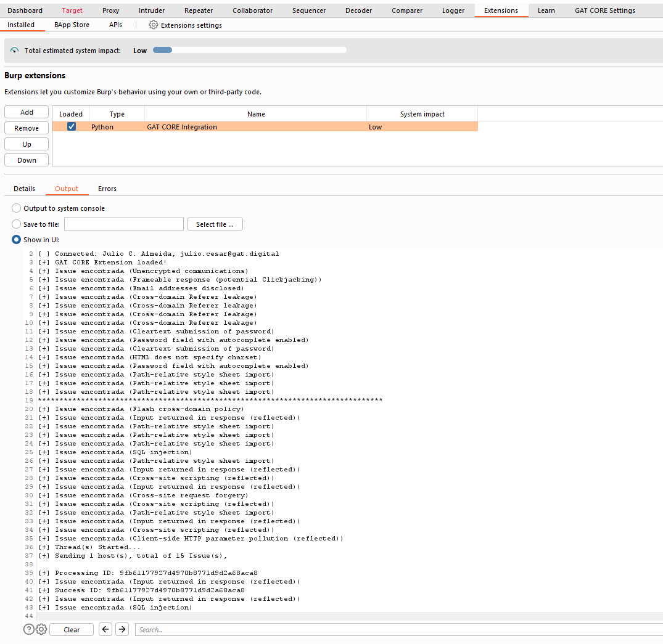The image size is (663, 644).
Task: Select the Installed sub-tab
Action: 21,25
